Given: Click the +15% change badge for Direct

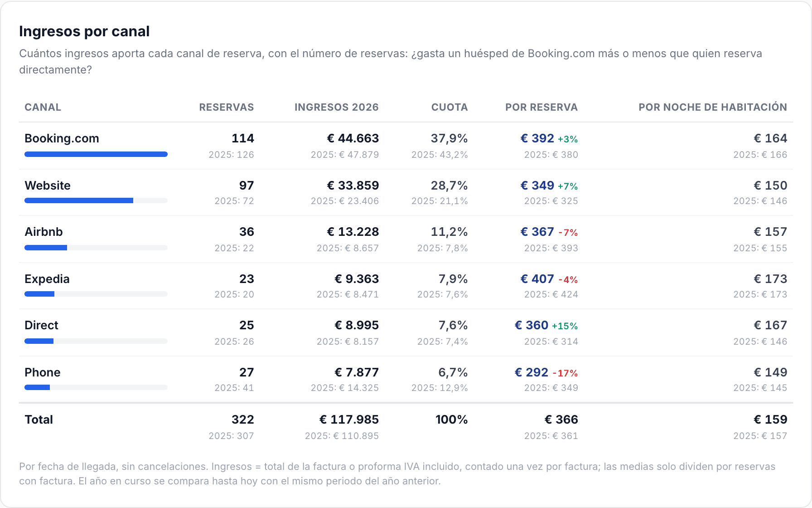Looking at the screenshot, I should pyautogui.click(x=565, y=326).
